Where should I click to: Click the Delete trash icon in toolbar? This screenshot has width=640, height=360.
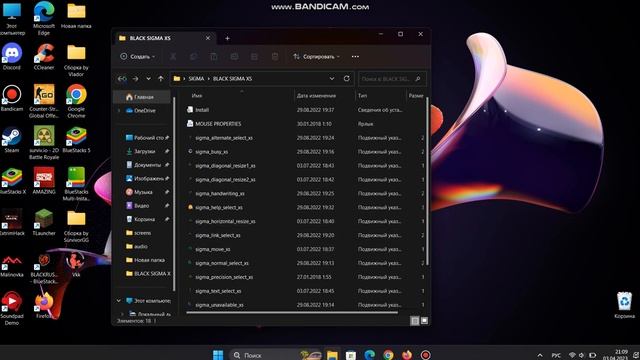tap(275, 57)
